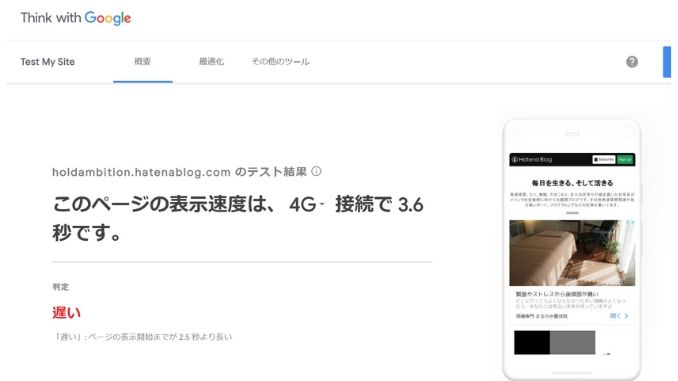Click blog title 毎日を生きる、そして活きる
The height and width of the screenshot is (381, 678).
[x=572, y=183]
